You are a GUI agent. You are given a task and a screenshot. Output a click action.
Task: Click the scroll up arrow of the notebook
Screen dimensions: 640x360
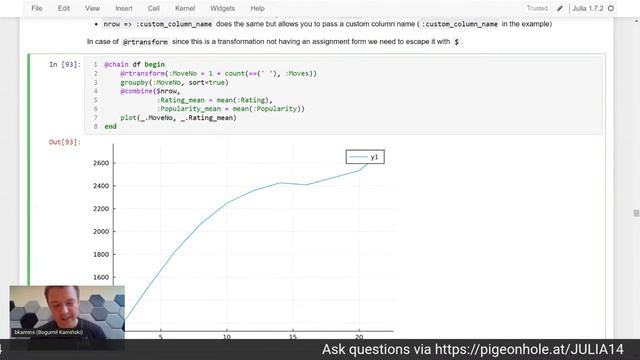tap(636, 20)
